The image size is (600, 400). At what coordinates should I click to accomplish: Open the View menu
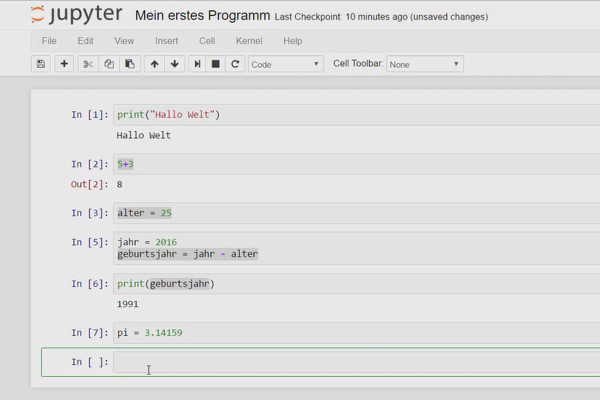coord(124,41)
